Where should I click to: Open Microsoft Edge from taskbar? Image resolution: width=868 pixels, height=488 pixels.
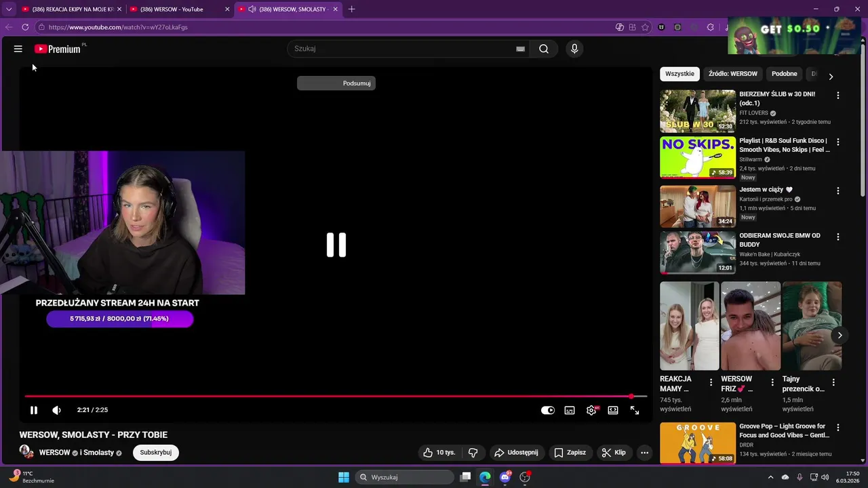click(x=485, y=477)
